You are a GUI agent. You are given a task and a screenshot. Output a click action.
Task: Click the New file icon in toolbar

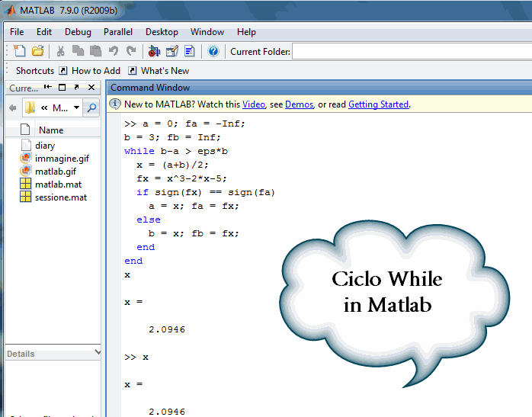[x=19, y=51]
